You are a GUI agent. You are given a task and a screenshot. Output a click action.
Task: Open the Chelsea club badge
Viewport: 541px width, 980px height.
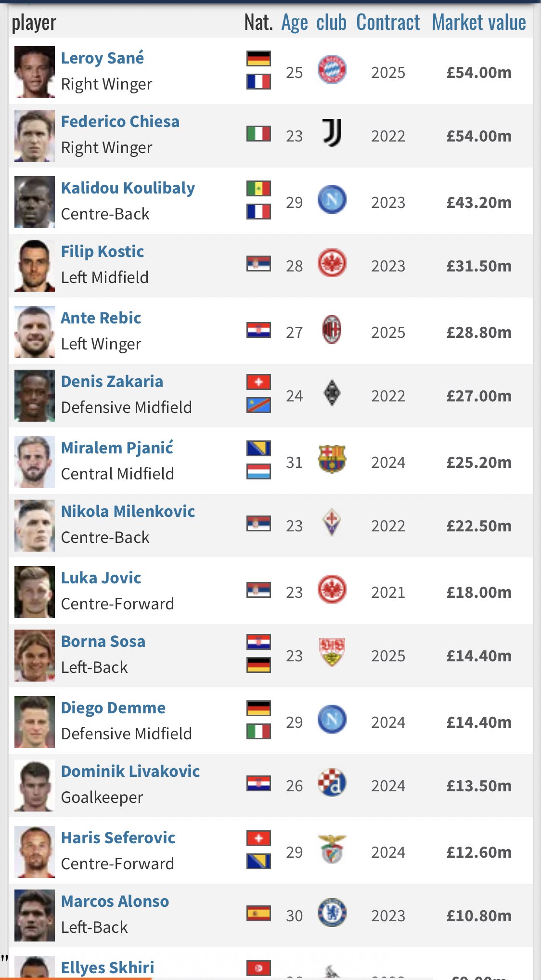click(332, 913)
